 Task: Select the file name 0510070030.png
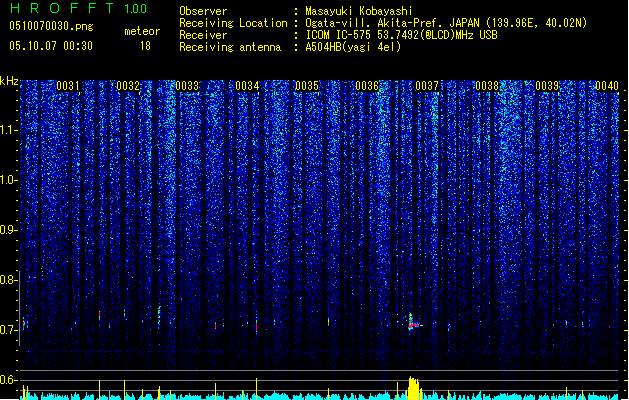point(51,27)
